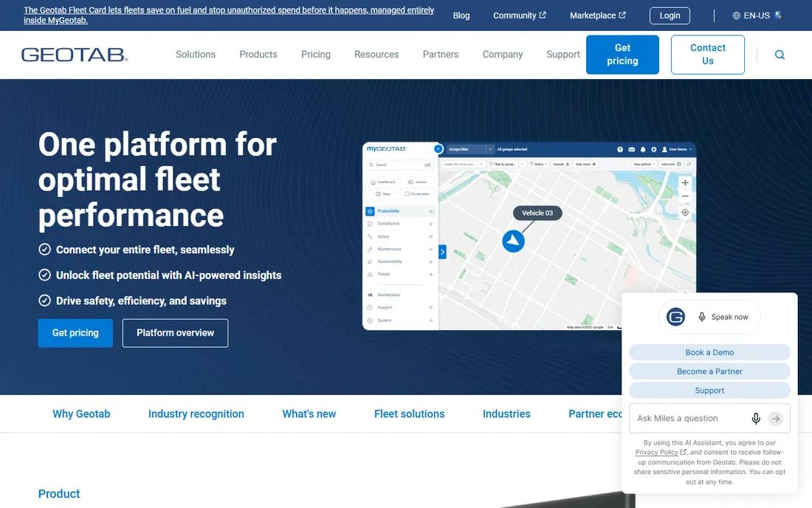Open the Map options dropdown in preview
The height and width of the screenshot is (508, 812).
coord(644,164)
